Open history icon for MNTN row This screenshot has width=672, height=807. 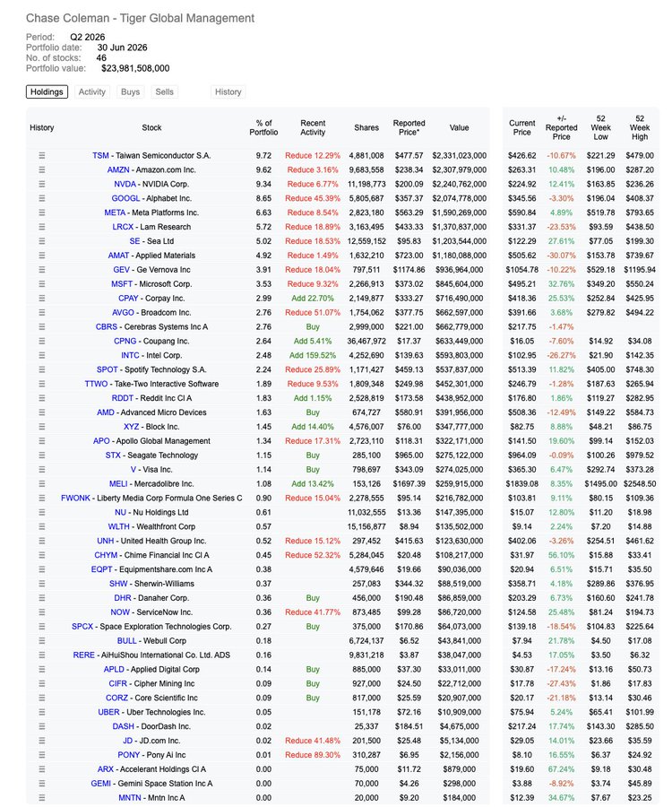coord(41,798)
